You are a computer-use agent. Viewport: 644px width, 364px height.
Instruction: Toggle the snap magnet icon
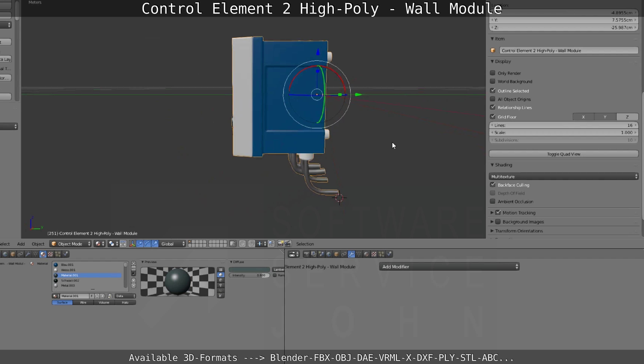pyautogui.click(x=251, y=244)
